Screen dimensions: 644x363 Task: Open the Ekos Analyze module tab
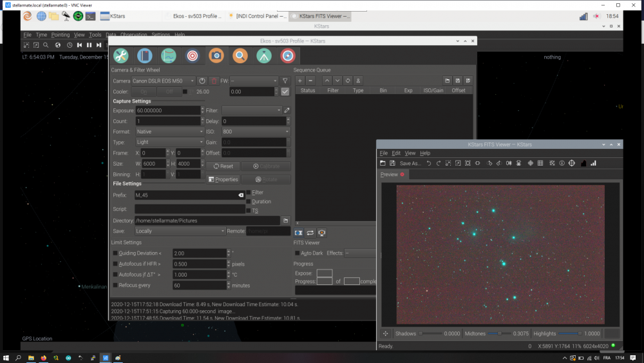click(x=168, y=56)
